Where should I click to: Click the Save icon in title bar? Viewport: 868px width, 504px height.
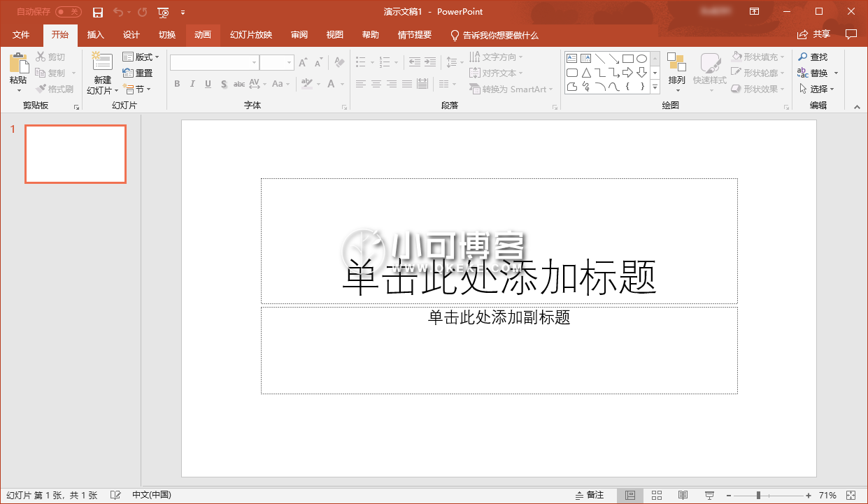tap(98, 12)
